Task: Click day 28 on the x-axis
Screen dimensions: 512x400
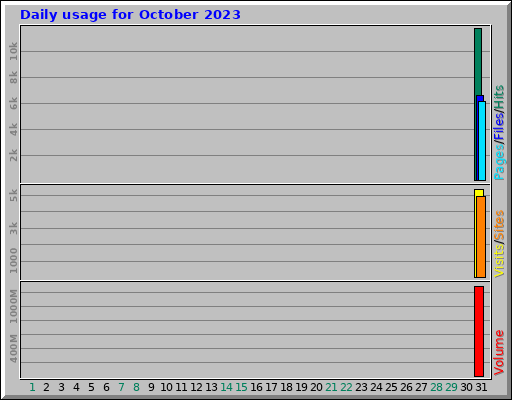Action: tap(436, 387)
